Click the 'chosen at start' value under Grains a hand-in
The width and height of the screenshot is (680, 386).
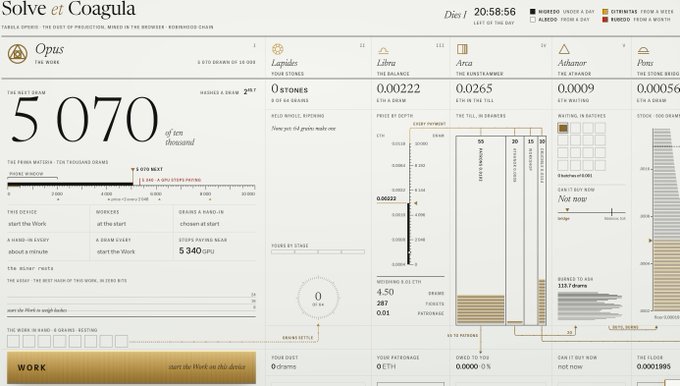pyautogui.click(x=199, y=224)
